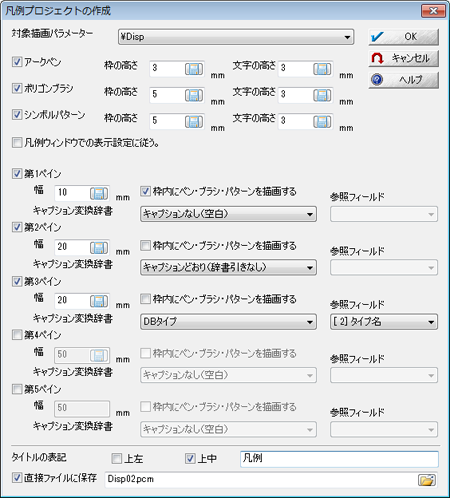Click calculator icon for シンボルパターン 文字の高さ

click(x=322, y=121)
